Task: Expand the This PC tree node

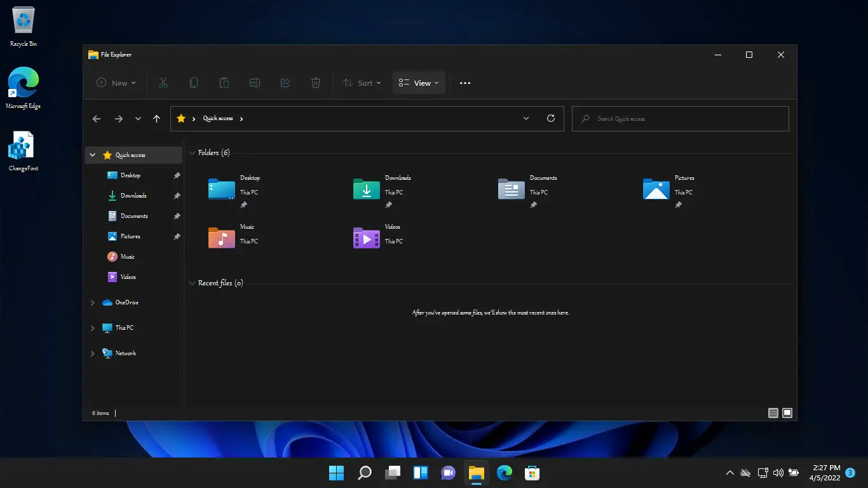Action: [92, 328]
